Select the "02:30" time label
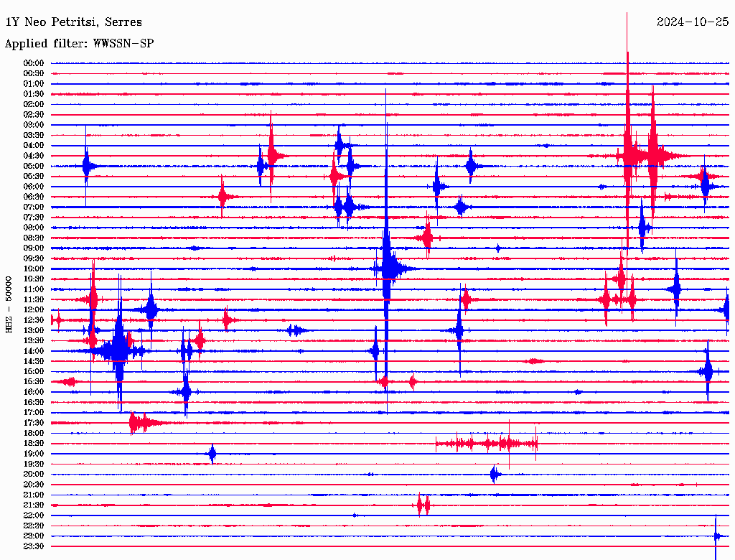Screen dimensions: 735x560 click(33, 115)
